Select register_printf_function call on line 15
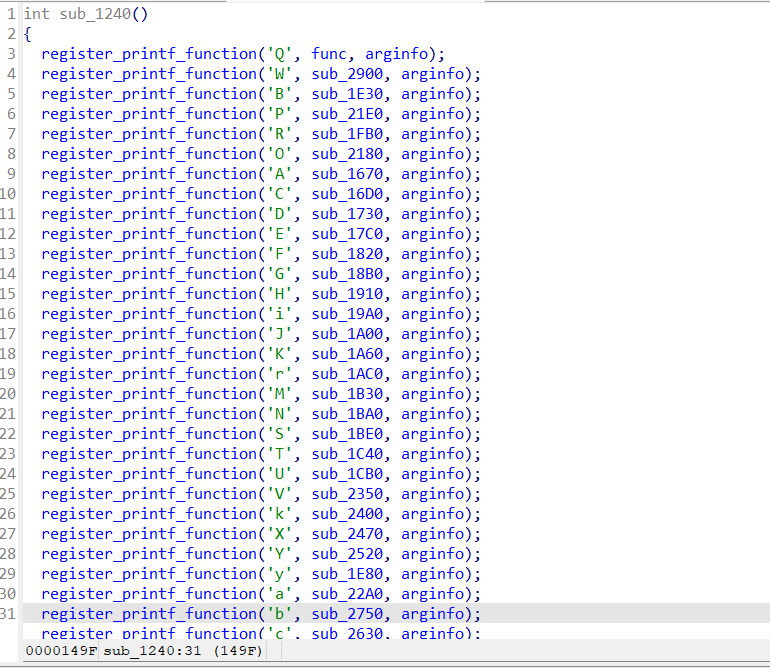This screenshot has height=668, width=770. click(149, 294)
